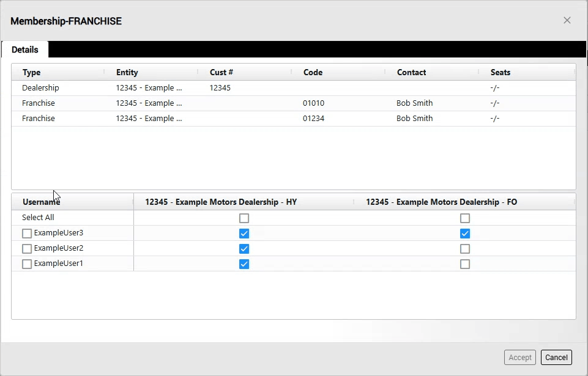Uncheck ExampleUser2 under the HY column
The image size is (588, 376).
[244, 249]
